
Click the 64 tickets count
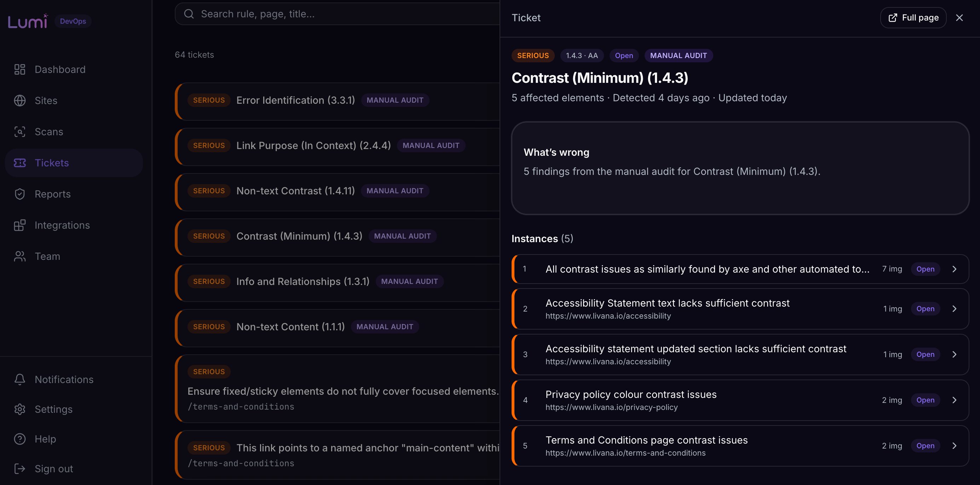click(194, 55)
